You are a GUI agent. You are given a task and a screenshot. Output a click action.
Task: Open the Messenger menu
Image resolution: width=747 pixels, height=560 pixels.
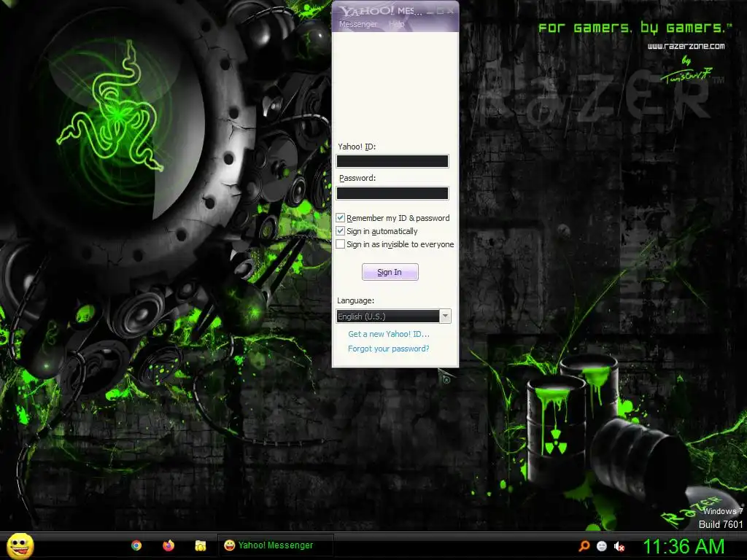[x=357, y=24]
